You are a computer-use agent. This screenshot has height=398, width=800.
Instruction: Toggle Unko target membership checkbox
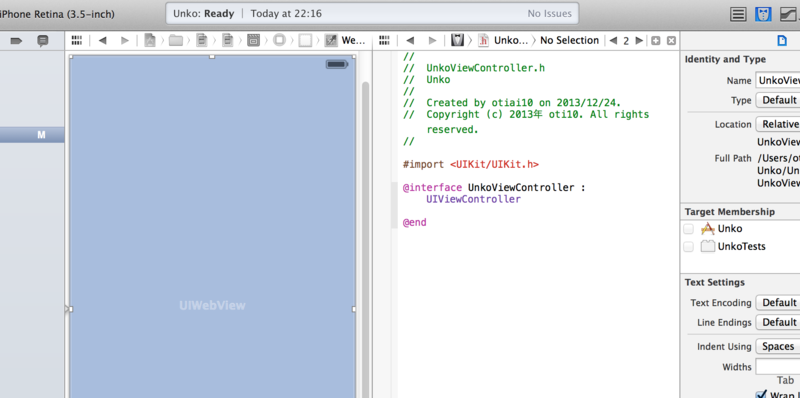[x=689, y=229]
